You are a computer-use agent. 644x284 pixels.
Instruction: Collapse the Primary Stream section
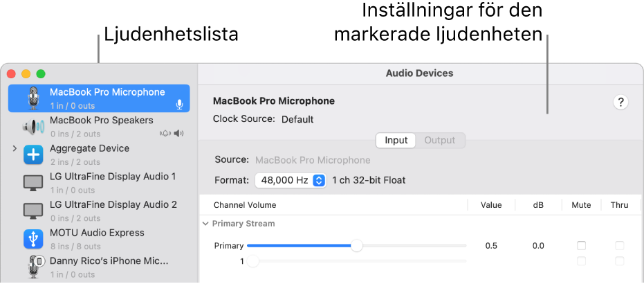(205, 224)
